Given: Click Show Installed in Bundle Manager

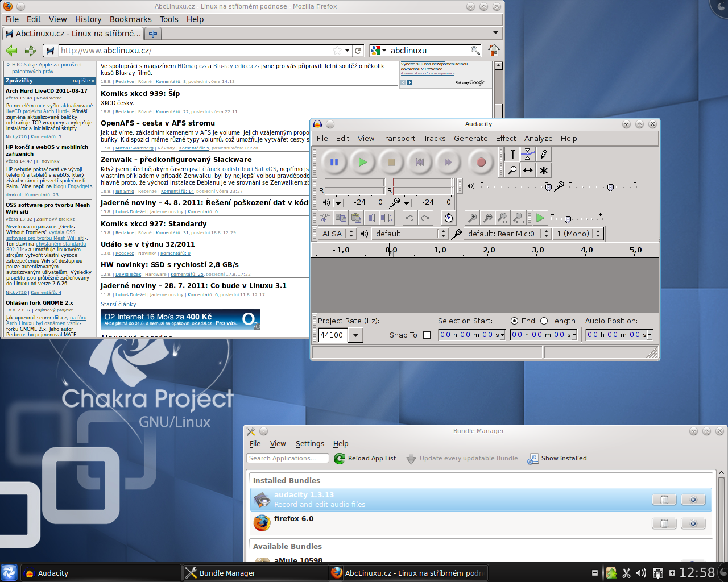Looking at the screenshot, I should click(557, 459).
